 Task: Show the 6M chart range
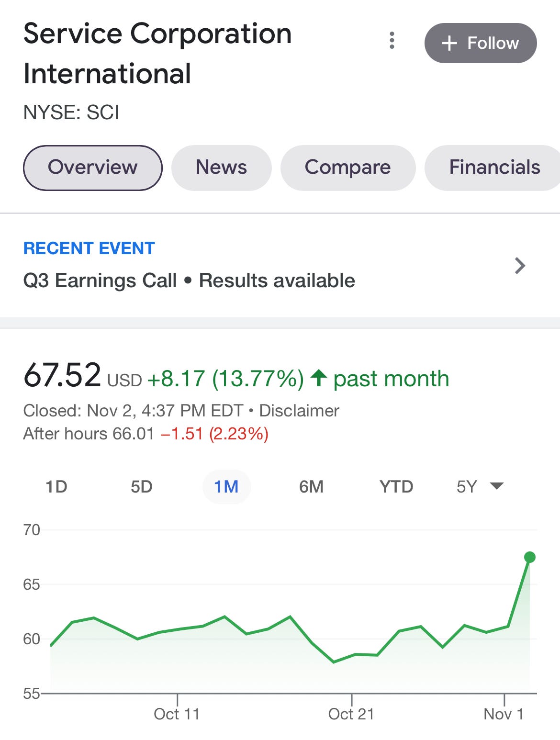pos(312,487)
